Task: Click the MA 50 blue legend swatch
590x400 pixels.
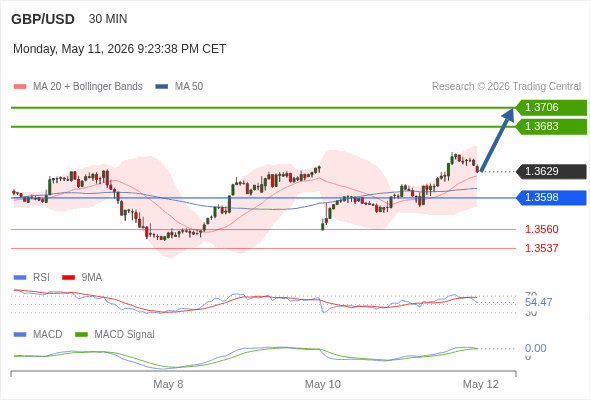Action: click(162, 87)
